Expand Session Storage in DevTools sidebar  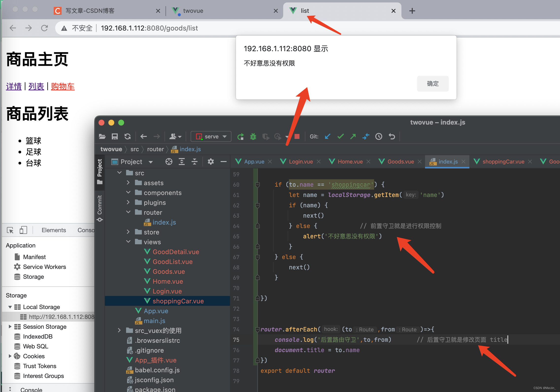[10, 327]
